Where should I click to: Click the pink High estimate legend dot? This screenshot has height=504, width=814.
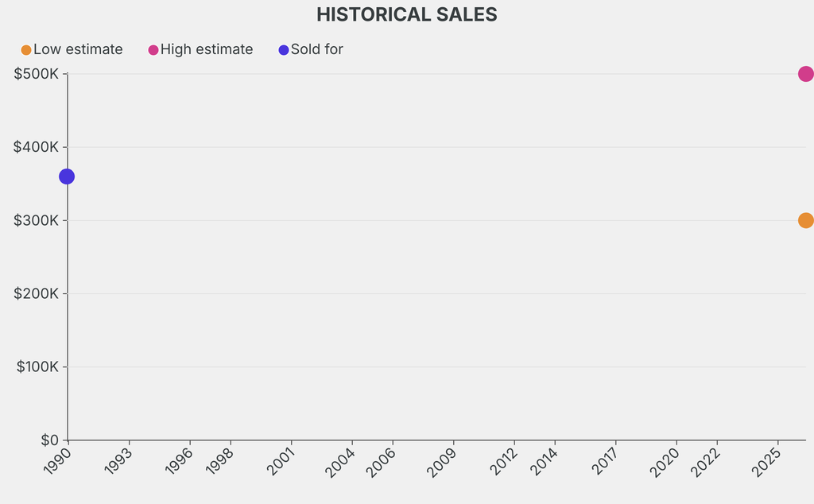pos(153,50)
